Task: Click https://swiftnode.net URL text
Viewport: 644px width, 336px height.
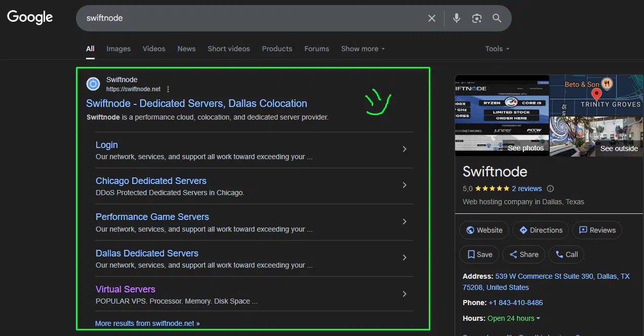Action: tap(133, 89)
